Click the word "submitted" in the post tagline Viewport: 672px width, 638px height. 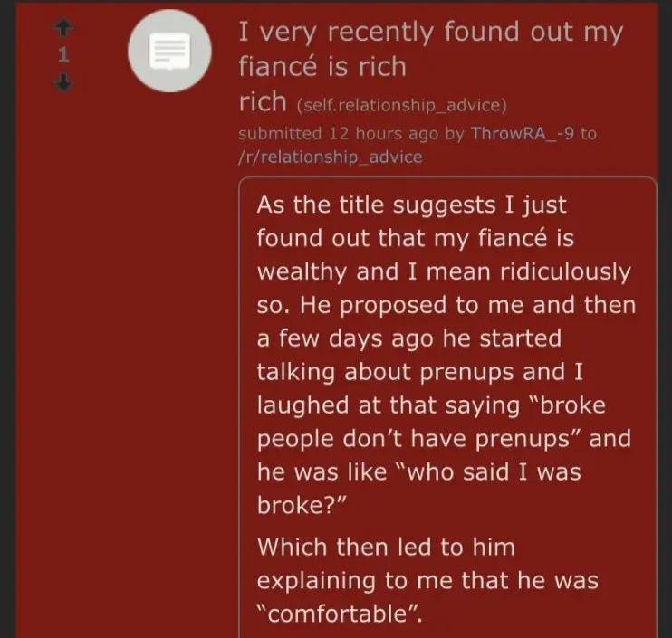click(x=279, y=133)
